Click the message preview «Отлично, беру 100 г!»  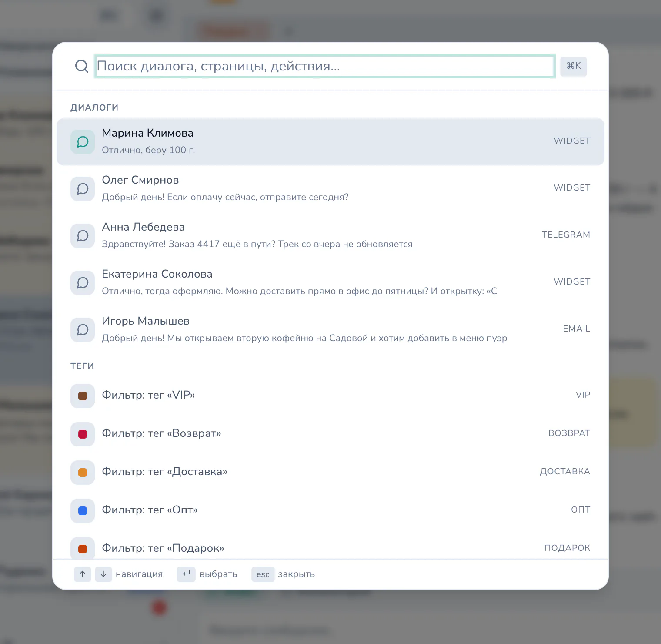point(148,150)
